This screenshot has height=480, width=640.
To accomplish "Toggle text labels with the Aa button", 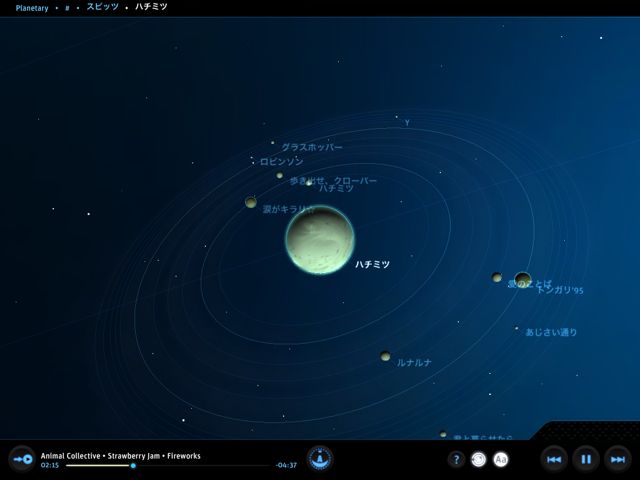I will tap(501, 460).
